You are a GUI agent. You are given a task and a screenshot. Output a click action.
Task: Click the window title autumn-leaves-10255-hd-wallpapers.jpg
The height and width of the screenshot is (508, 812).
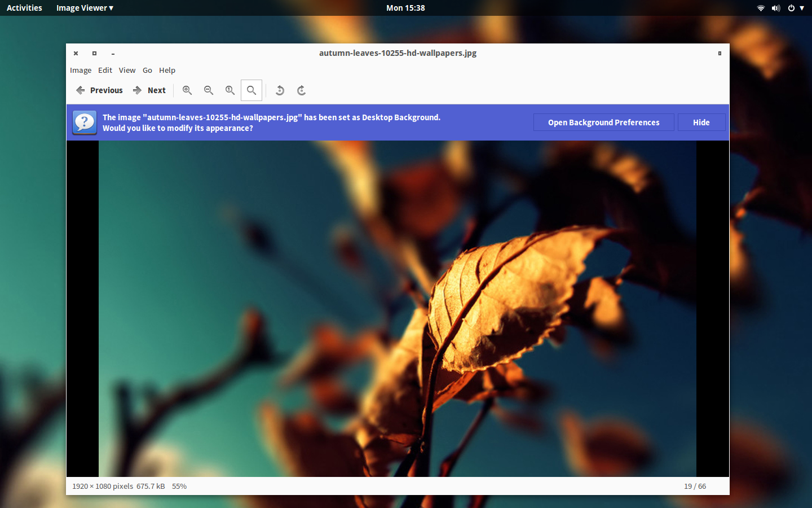(x=398, y=53)
